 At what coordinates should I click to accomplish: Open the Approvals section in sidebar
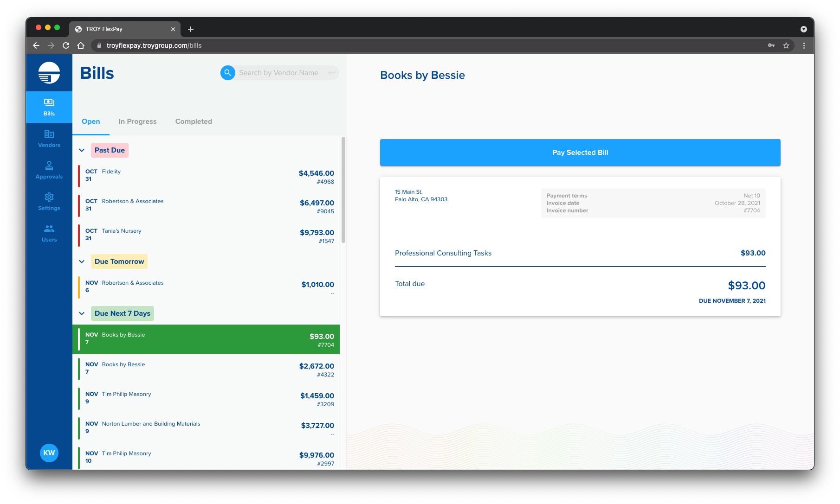pyautogui.click(x=49, y=170)
